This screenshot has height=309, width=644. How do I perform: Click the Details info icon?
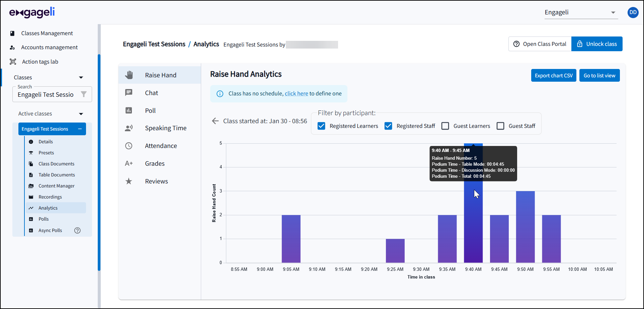[x=31, y=142]
